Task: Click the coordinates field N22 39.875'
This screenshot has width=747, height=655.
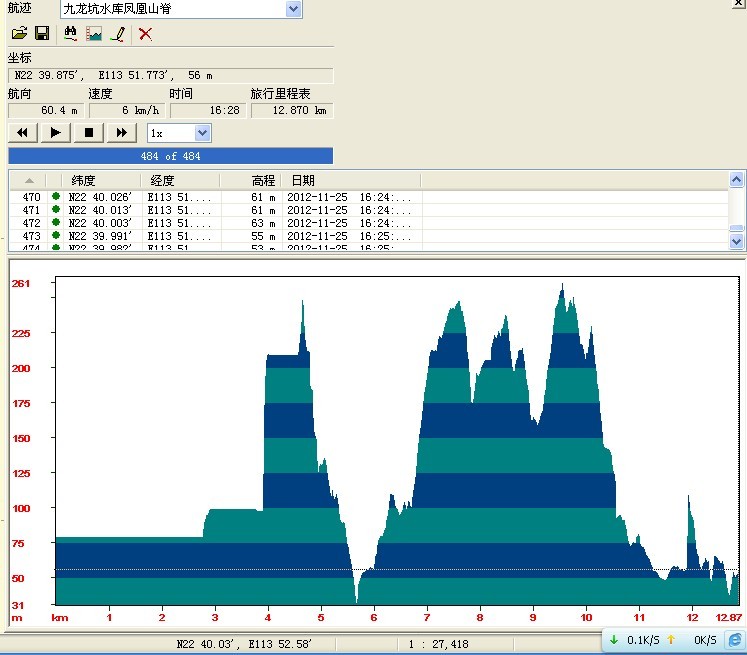Action: [x=171, y=75]
